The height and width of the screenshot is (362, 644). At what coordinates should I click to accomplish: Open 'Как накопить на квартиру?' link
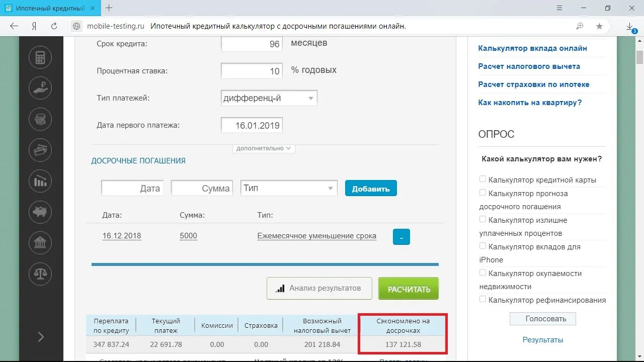(530, 103)
